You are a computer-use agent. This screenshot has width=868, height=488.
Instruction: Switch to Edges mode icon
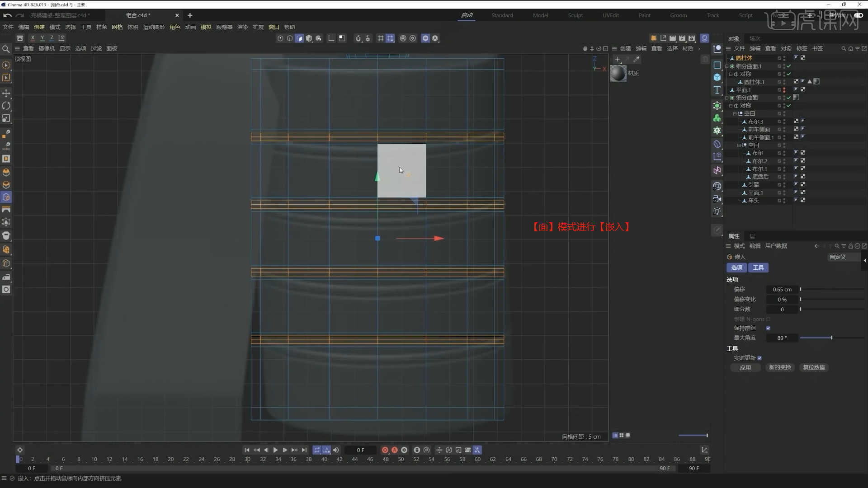click(290, 38)
